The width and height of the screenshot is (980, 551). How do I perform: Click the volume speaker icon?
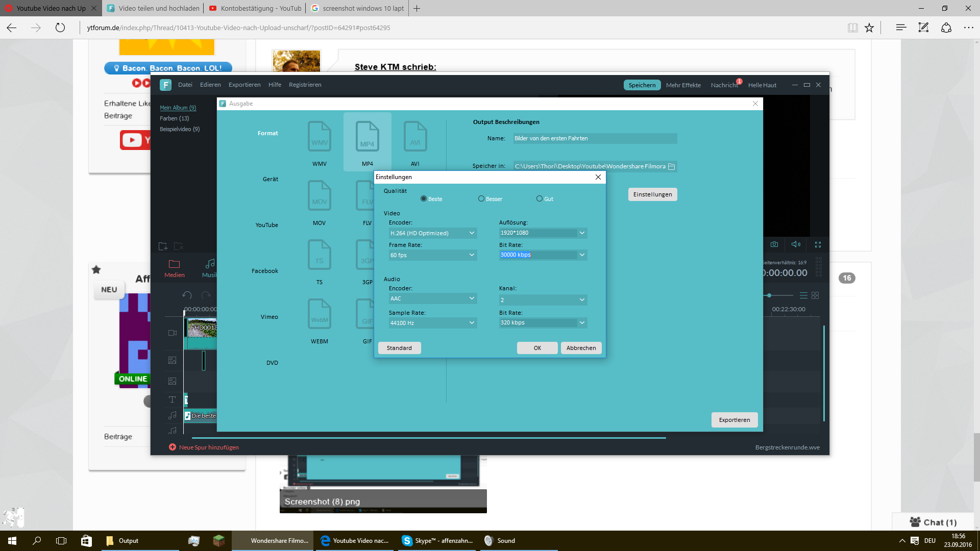pos(796,244)
